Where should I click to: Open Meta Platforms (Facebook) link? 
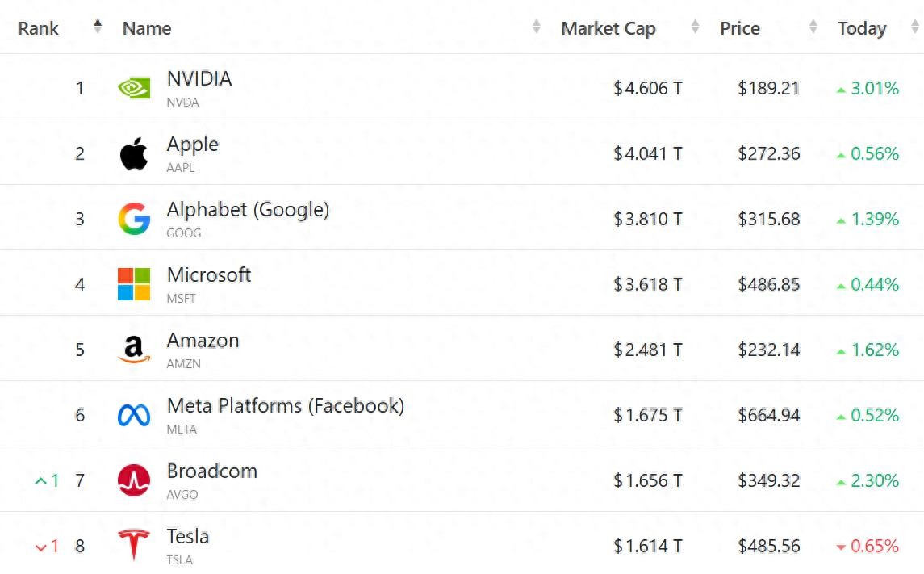pos(285,406)
